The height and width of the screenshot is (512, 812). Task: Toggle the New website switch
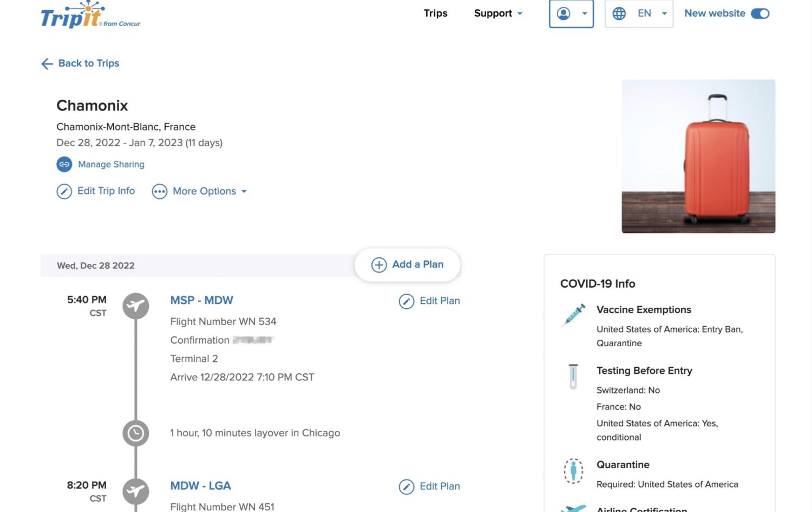tap(760, 14)
